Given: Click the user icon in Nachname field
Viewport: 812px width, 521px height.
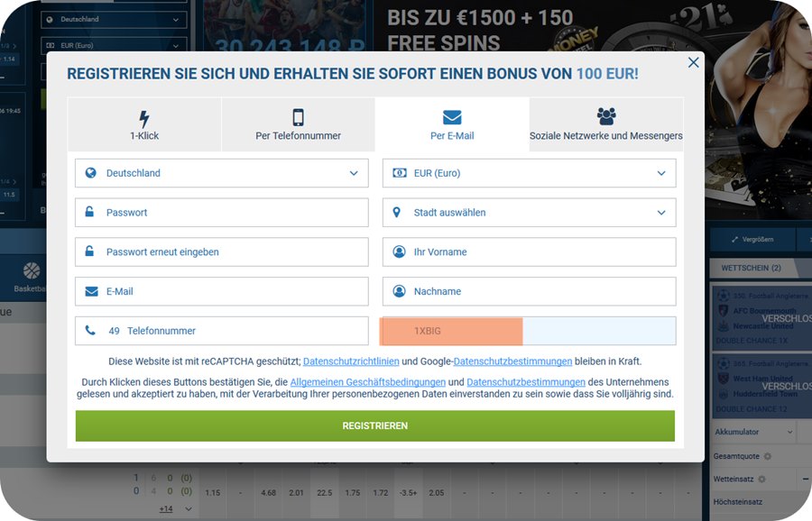Looking at the screenshot, I should pyautogui.click(x=400, y=291).
